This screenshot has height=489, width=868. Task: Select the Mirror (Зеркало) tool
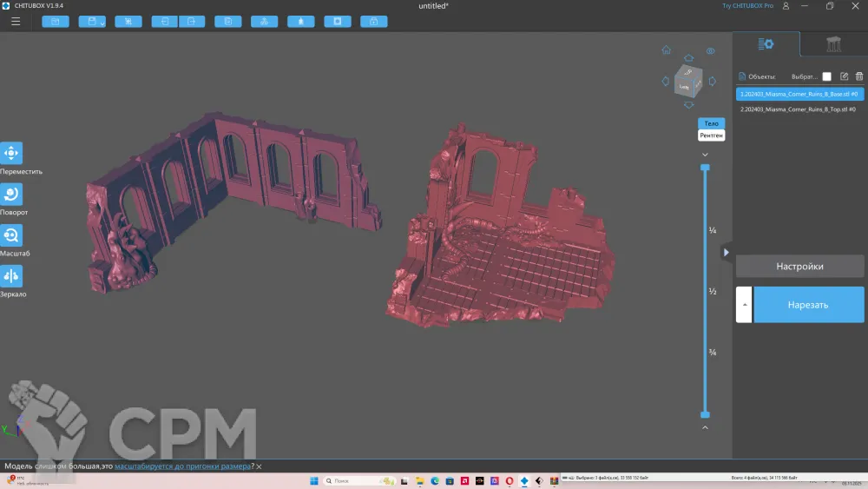[11, 276]
